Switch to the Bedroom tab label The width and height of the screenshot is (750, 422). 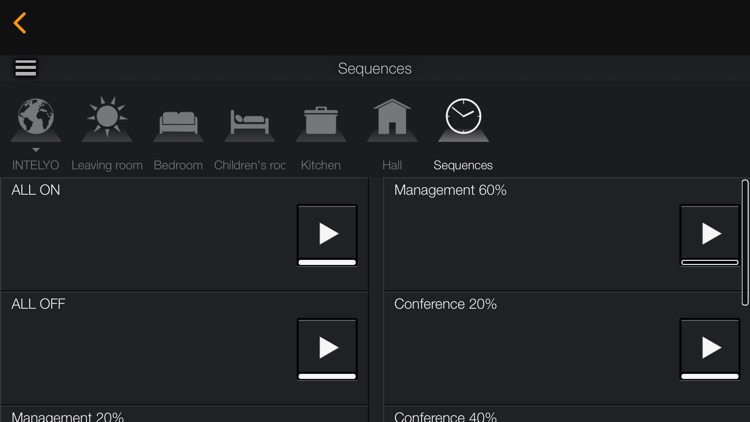coord(178,165)
